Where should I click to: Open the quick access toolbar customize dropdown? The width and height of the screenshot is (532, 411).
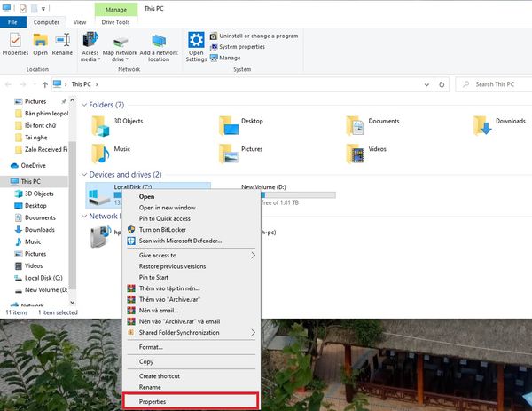(x=43, y=9)
